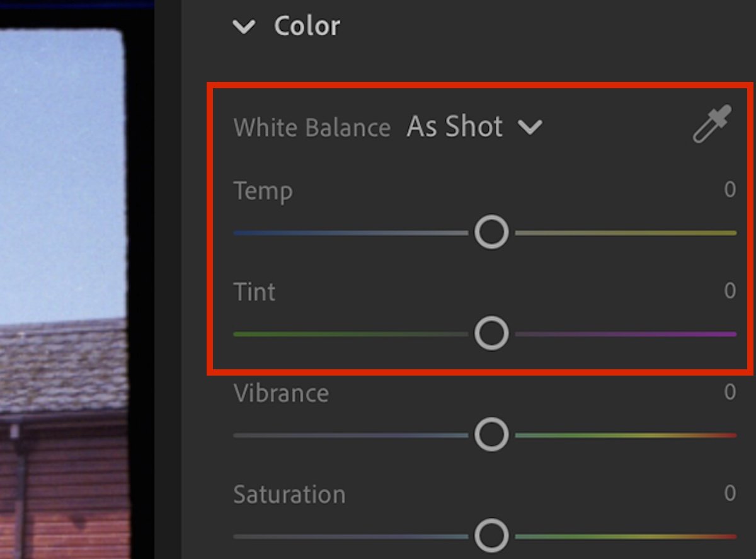Click the Vibrance value field showing 0
This screenshot has width=756, height=559.
click(x=730, y=392)
